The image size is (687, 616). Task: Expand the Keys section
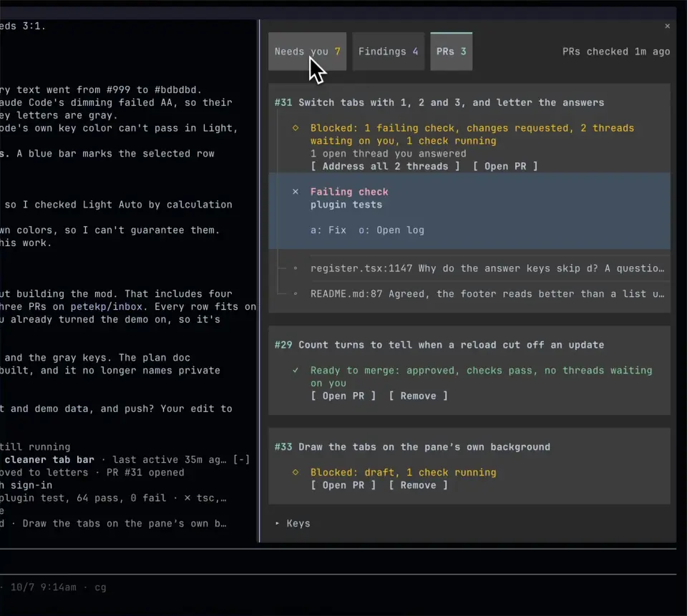click(293, 524)
